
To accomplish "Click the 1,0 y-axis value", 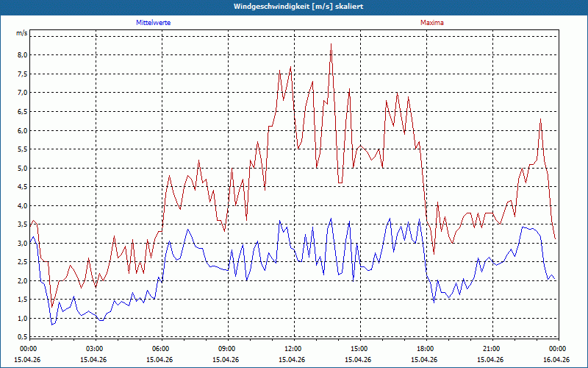I will tap(23, 318).
